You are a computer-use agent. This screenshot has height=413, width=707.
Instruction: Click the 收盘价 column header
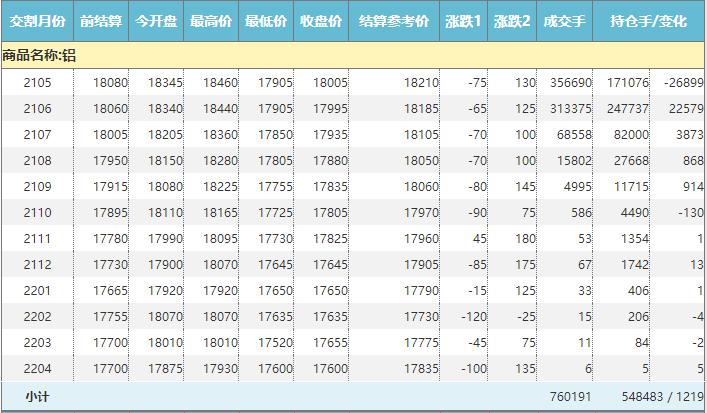[321, 21]
